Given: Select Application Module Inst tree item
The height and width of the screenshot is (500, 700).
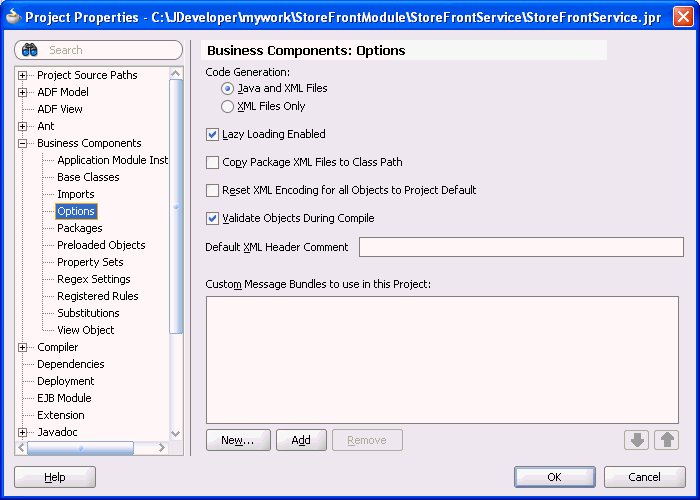Looking at the screenshot, I should [x=112, y=160].
